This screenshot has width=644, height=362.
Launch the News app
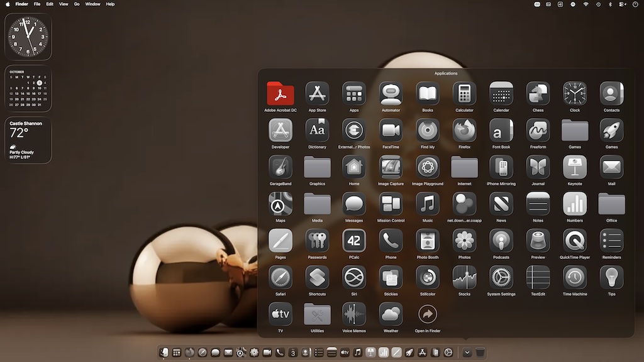[x=501, y=204]
